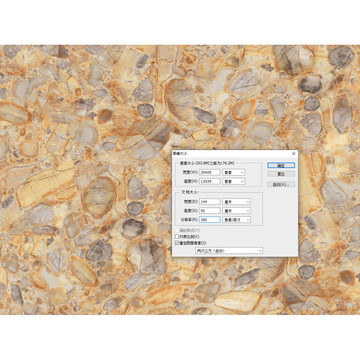The image size is (360, 360).
Task: Select the pixel width field showing 20409
Action: click(x=210, y=172)
